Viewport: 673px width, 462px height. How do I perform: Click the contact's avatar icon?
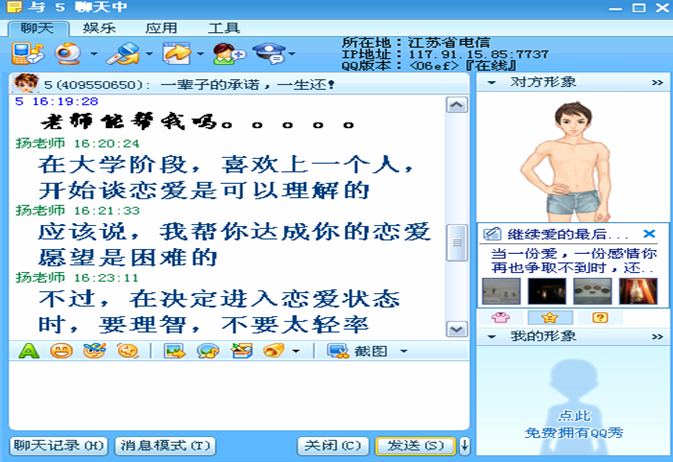click(25, 83)
